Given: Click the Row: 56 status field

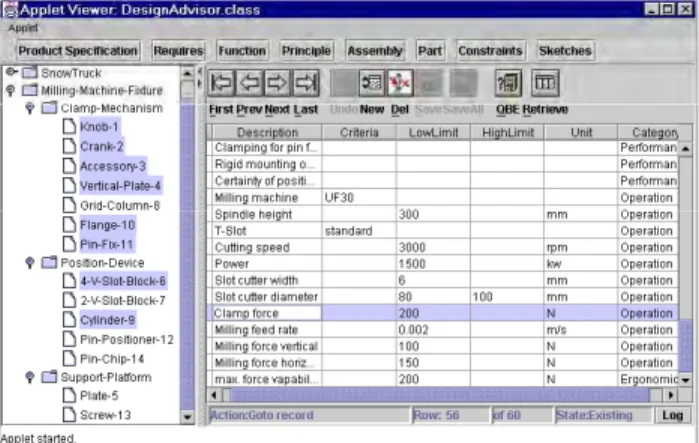Looking at the screenshot, I should pyautogui.click(x=451, y=415).
